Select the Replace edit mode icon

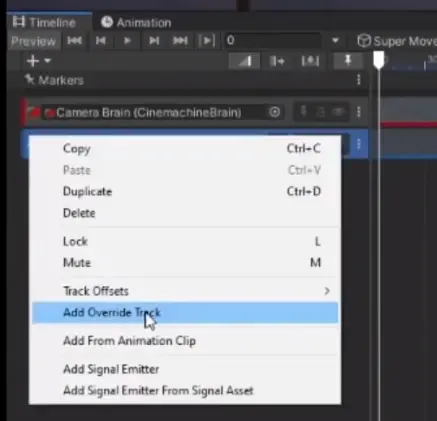(x=310, y=61)
